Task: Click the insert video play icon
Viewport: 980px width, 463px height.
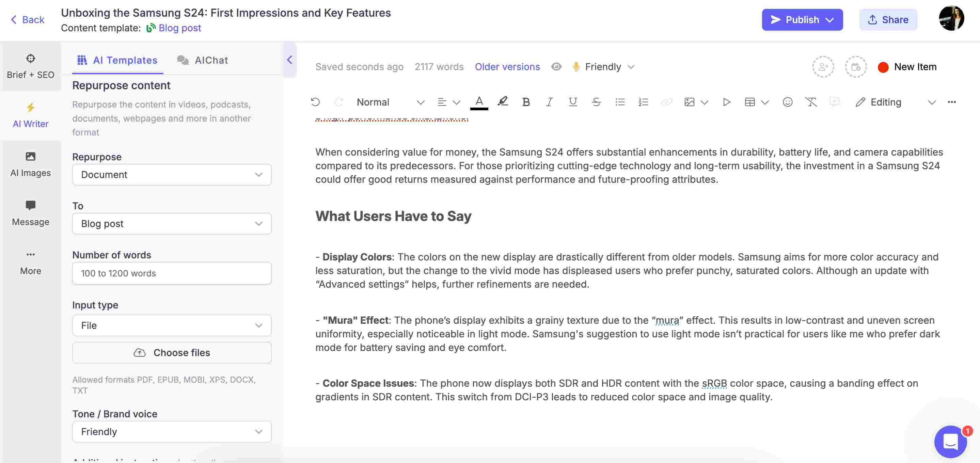Action: (x=726, y=102)
